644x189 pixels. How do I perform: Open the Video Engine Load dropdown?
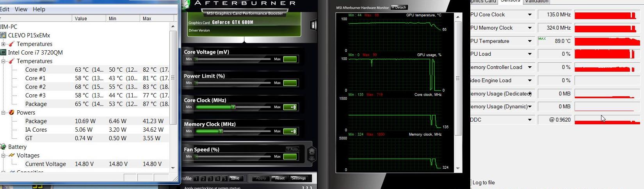point(530,81)
